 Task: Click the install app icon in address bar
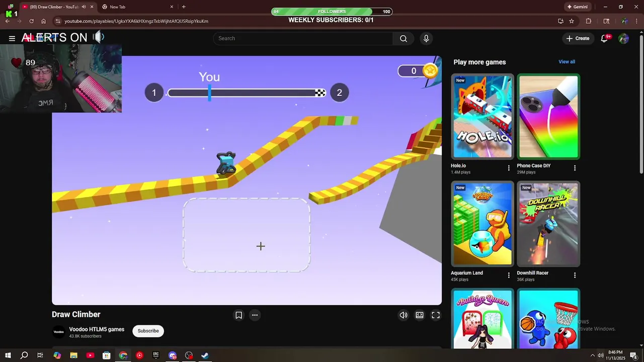pyautogui.click(x=560, y=21)
